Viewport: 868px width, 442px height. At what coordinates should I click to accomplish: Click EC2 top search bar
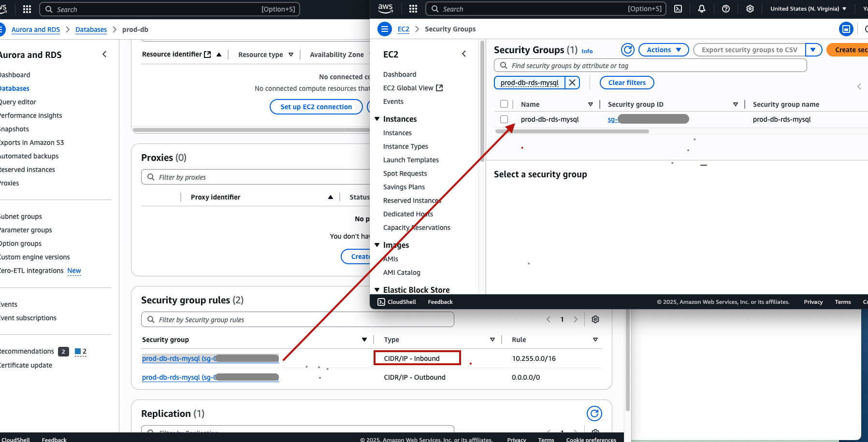tap(546, 9)
